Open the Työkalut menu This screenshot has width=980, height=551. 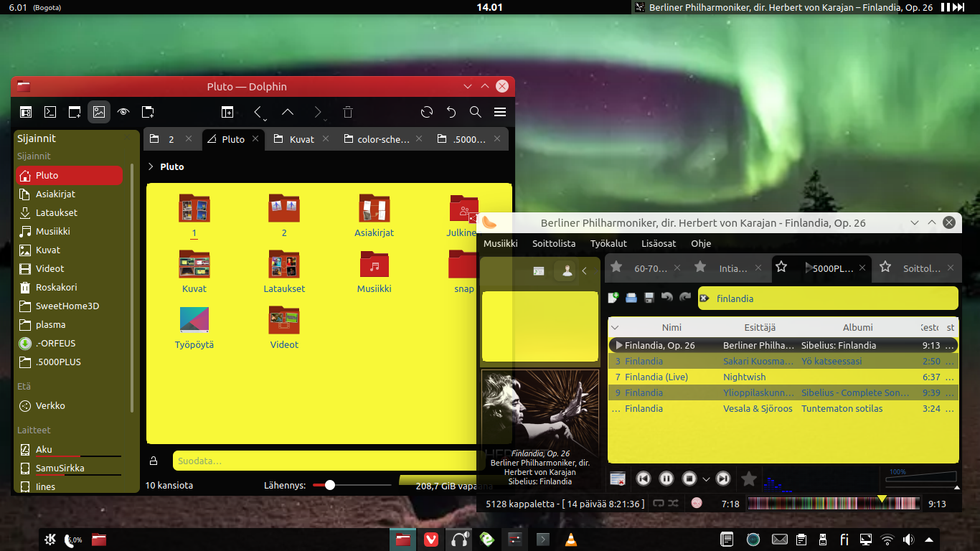click(608, 243)
